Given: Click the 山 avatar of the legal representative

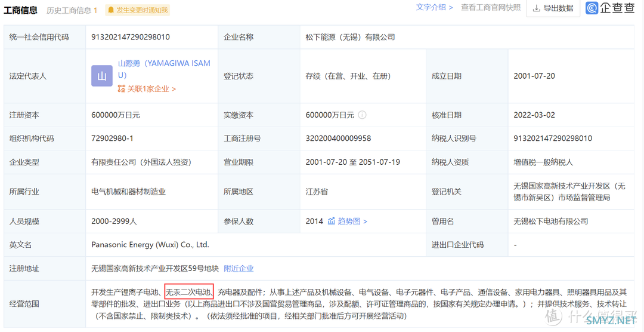Looking at the screenshot, I should [102, 76].
